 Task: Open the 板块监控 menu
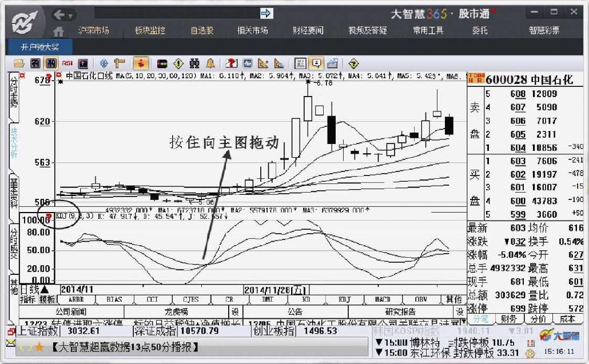pos(150,30)
